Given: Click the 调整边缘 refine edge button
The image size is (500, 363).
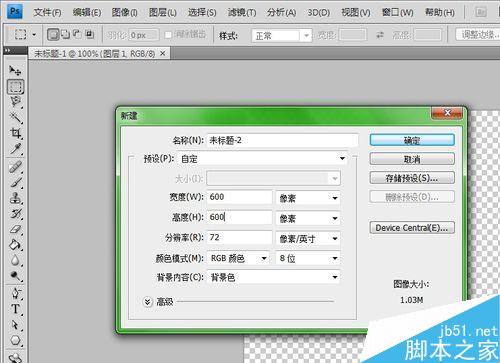Looking at the screenshot, I should pos(478,34).
